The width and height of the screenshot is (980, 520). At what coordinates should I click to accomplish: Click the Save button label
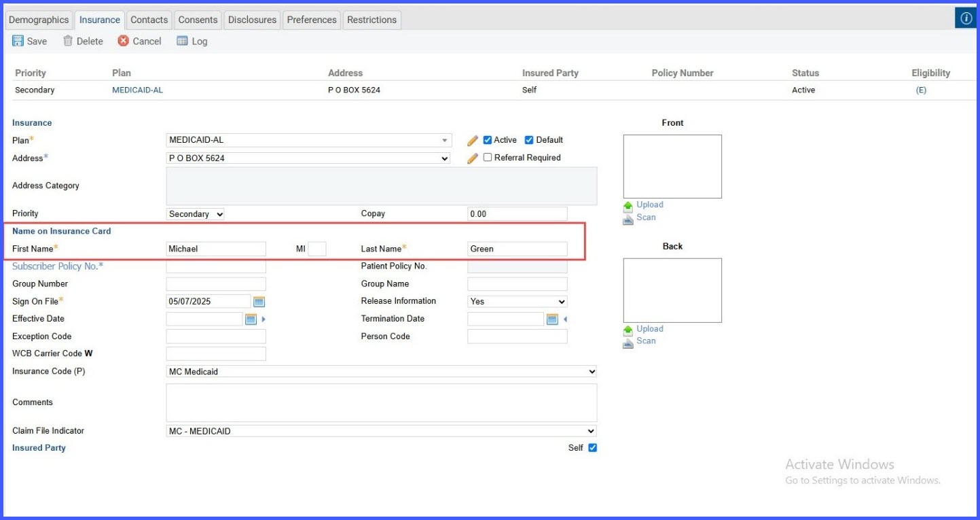[x=37, y=41]
